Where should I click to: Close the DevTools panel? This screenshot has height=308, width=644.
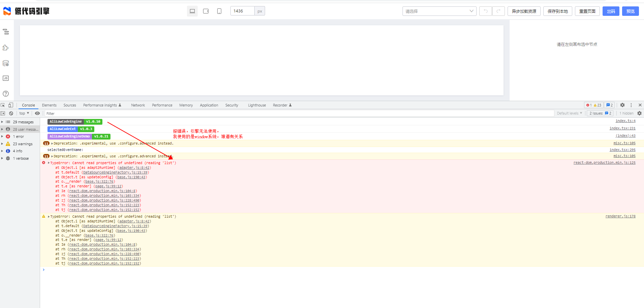(640, 105)
